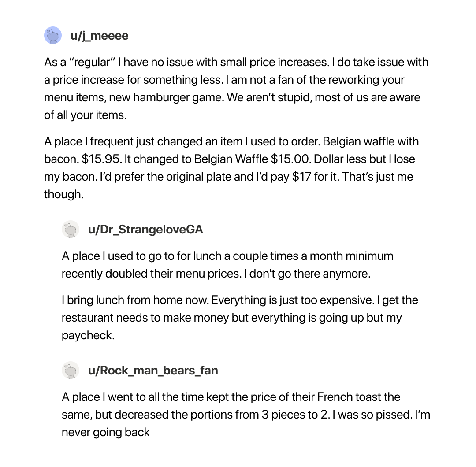Click the word "though." ending the top comment
The image size is (476, 467).
pos(63,194)
